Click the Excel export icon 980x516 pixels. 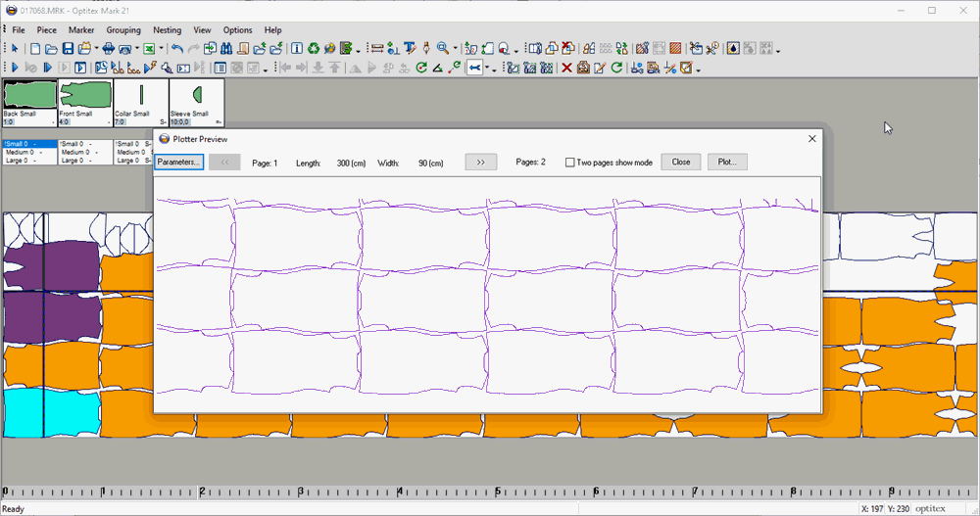click(149, 48)
